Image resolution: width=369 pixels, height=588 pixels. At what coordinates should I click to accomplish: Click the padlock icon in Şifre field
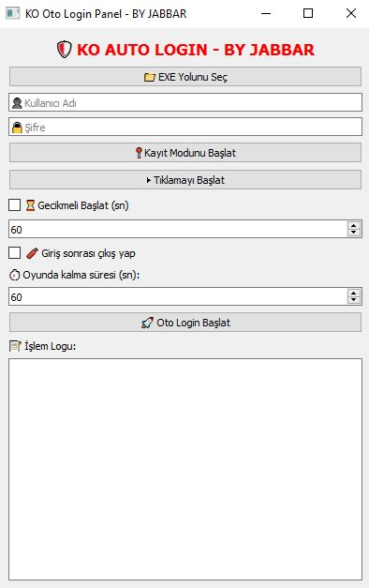coord(17,128)
